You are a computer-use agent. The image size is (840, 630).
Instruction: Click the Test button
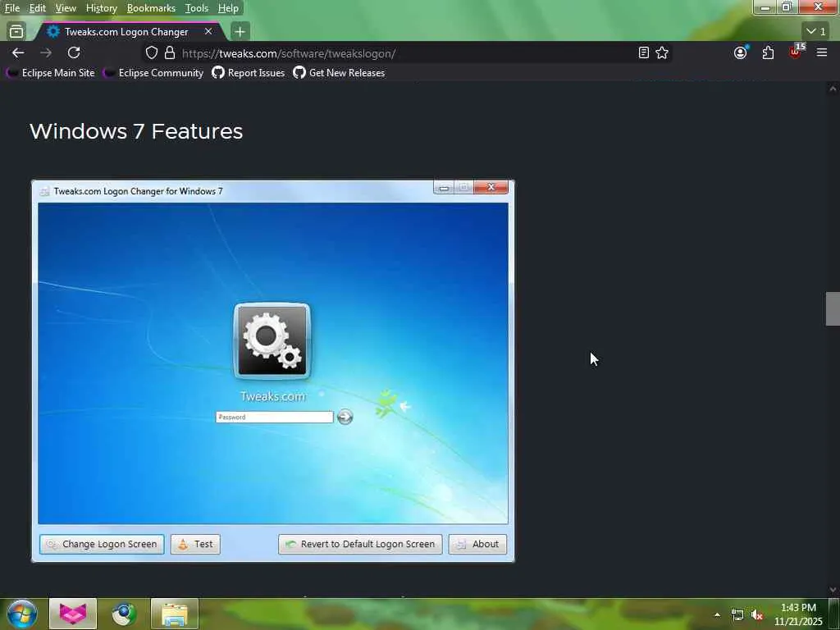tap(195, 545)
